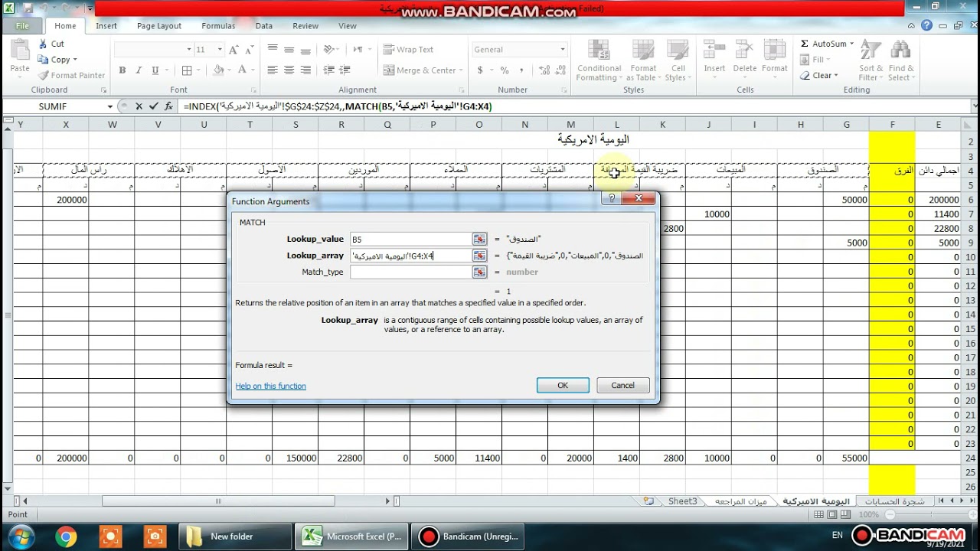The image size is (980, 551).
Task: Click the dialog's question mark help button
Action: pos(612,198)
